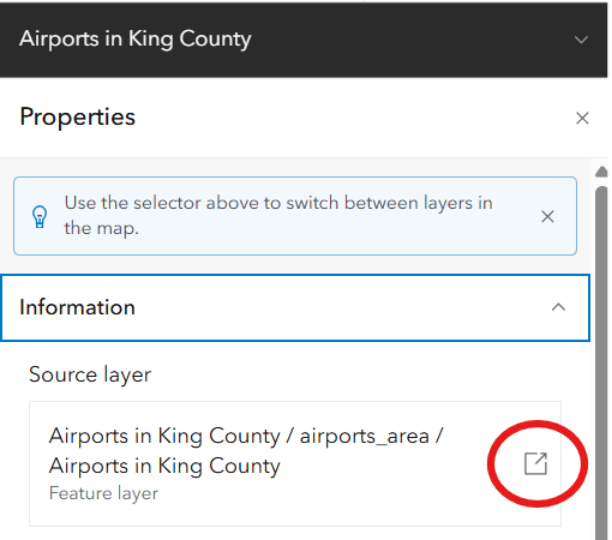Click the word Information in section header

pyautogui.click(x=77, y=307)
